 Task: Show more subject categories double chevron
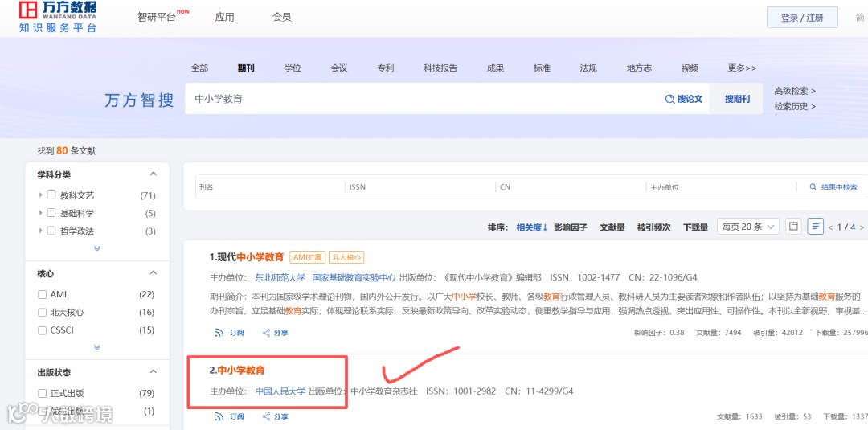click(x=97, y=248)
